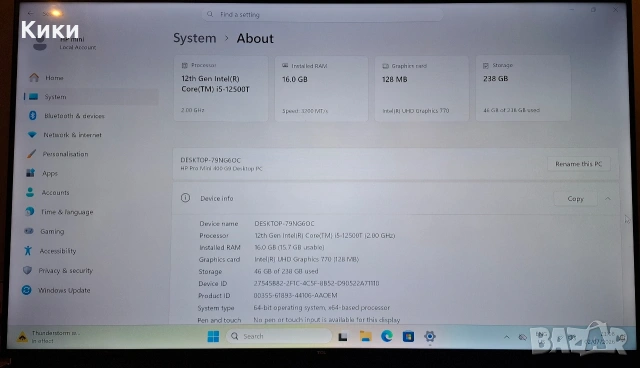Click the Bluetooth icon in sidebar
This screenshot has width=640, height=368.
click(x=33, y=115)
